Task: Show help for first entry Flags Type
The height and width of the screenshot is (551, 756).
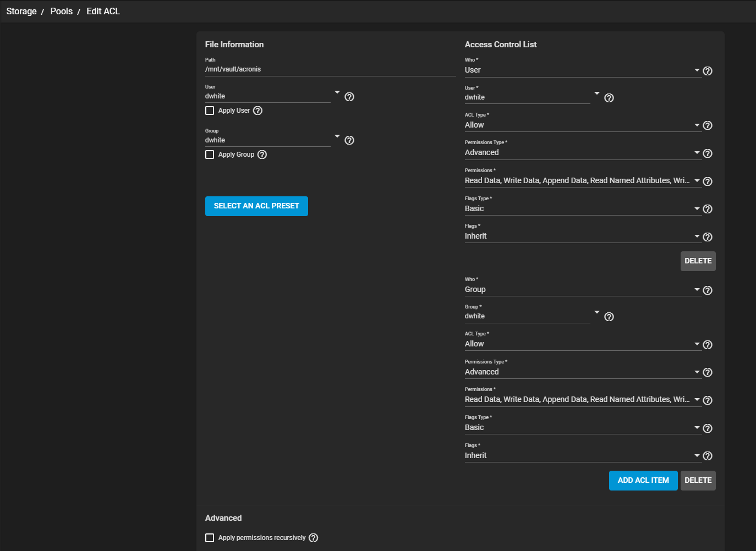Action: coord(708,209)
